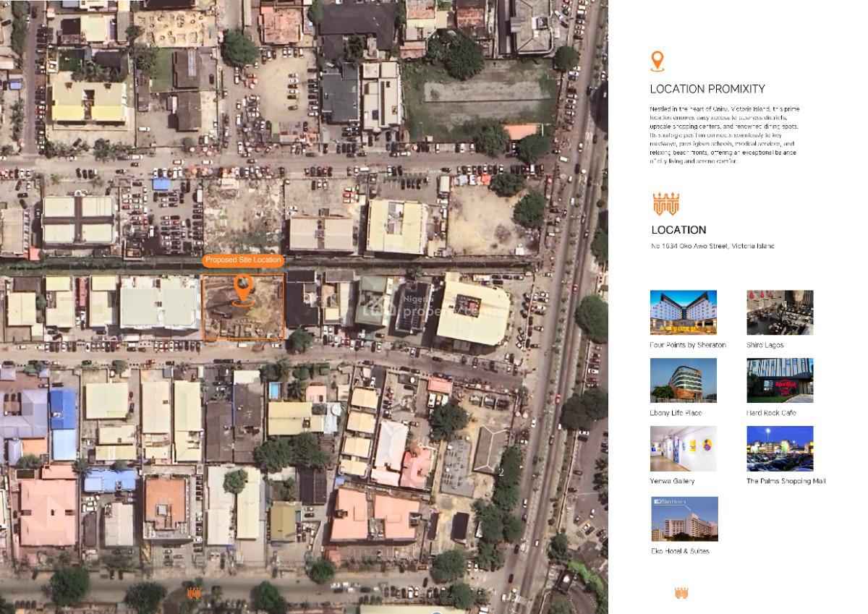Click the small crown logo below Eko Hotel caption
The height and width of the screenshot is (614, 868).
tap(681, 593)
